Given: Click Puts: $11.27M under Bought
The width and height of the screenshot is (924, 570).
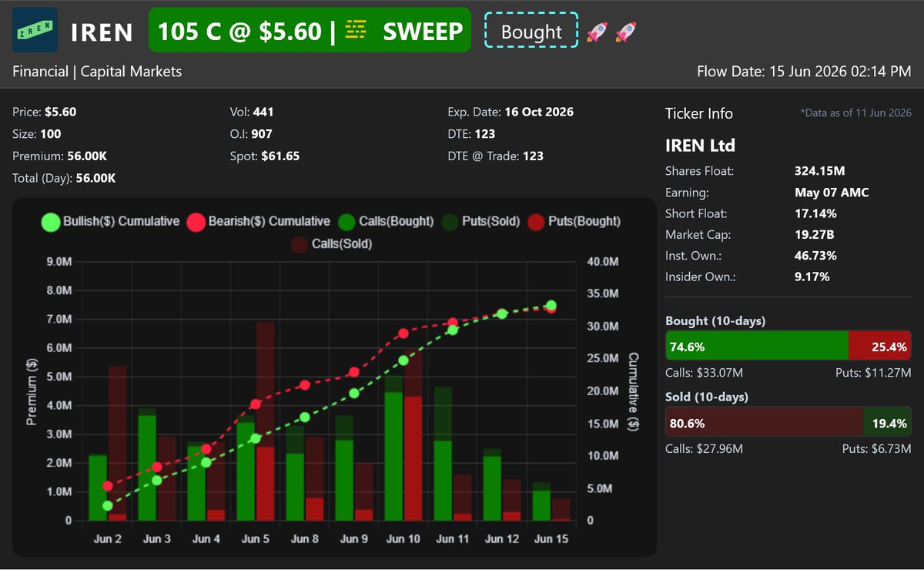Looking at the screenshot, I should 874,373.
